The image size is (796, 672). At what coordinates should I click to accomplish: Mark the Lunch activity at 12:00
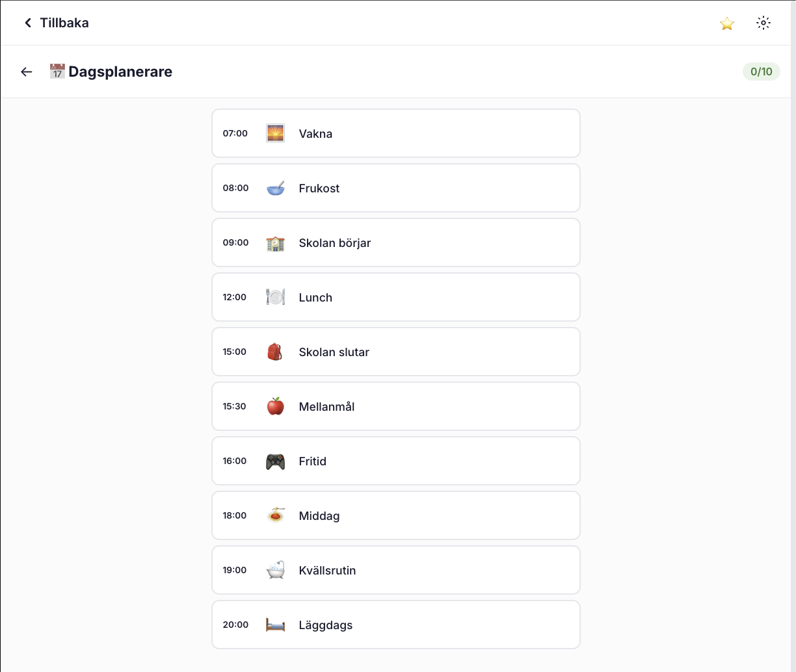(x=395, y=297)
